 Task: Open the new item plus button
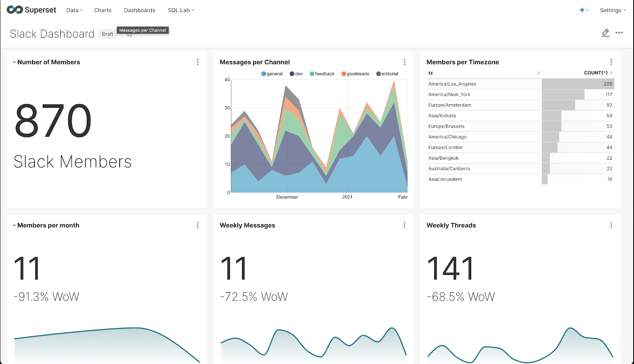pyautogui.click(x=582, y=10)
